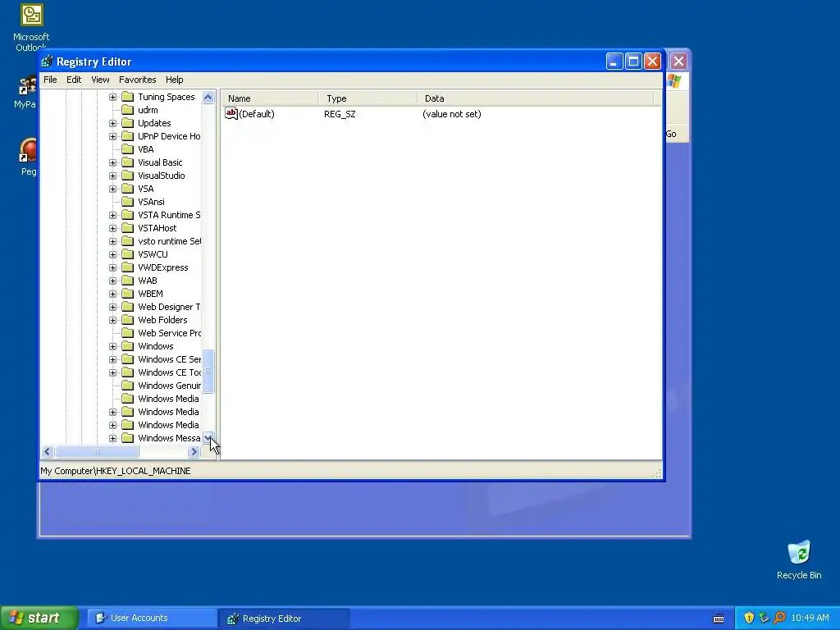840x630 pixels.
Task: Click the Registry Editor title bar icon
Action: point(47,62)
